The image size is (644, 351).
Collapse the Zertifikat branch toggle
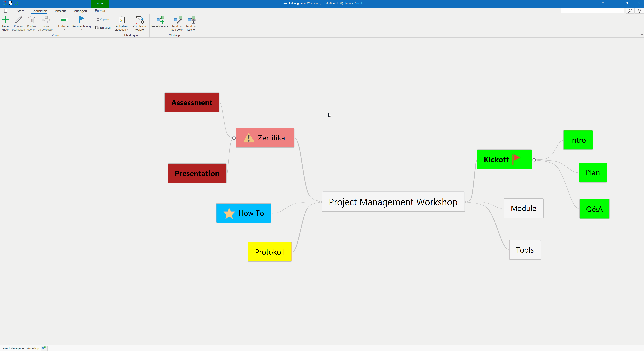coord(234,138)
